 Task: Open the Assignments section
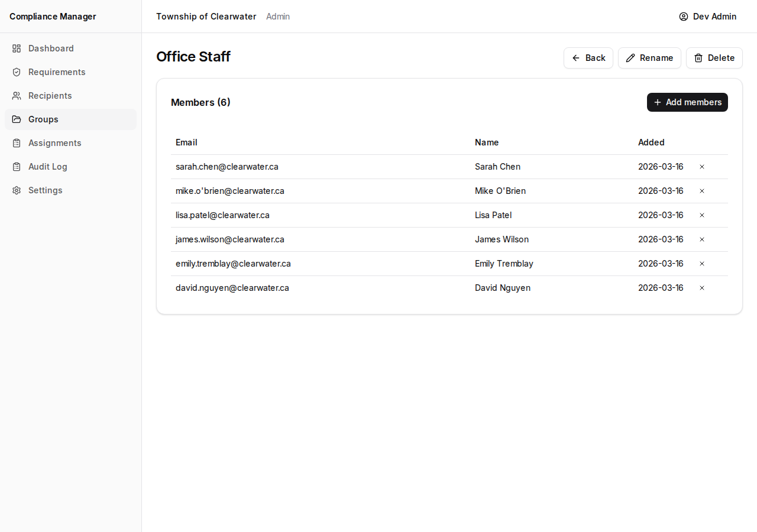[x=70, y=143]
